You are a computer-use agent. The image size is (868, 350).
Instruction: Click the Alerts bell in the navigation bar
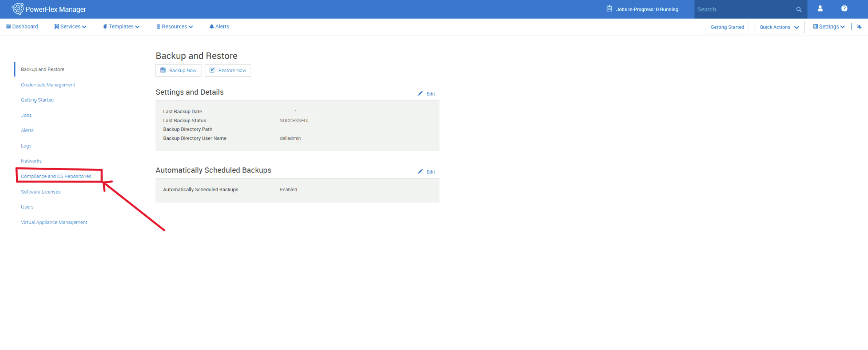click(219, 27)
